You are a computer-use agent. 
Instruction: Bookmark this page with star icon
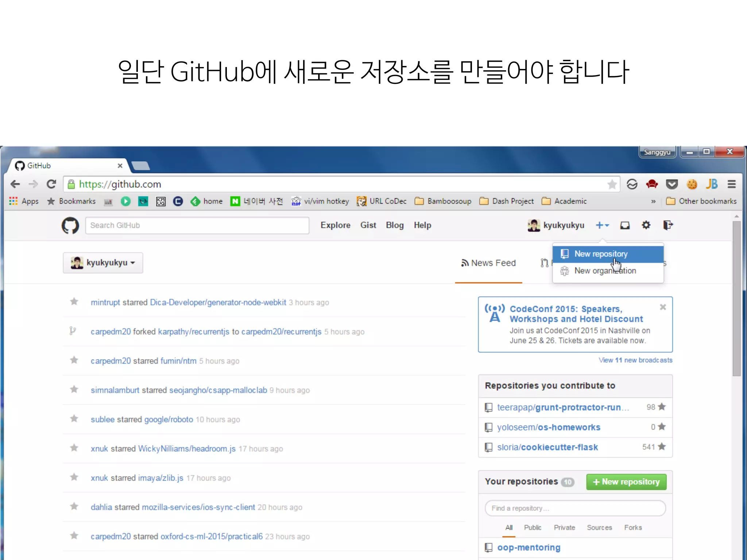coord(612,184)
